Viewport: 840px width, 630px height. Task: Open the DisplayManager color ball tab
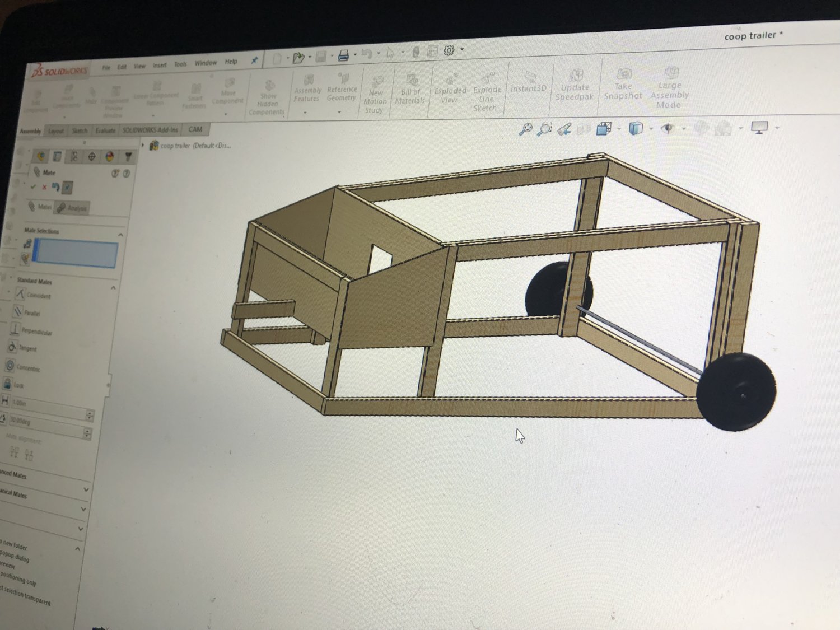[x=110, y=156]
